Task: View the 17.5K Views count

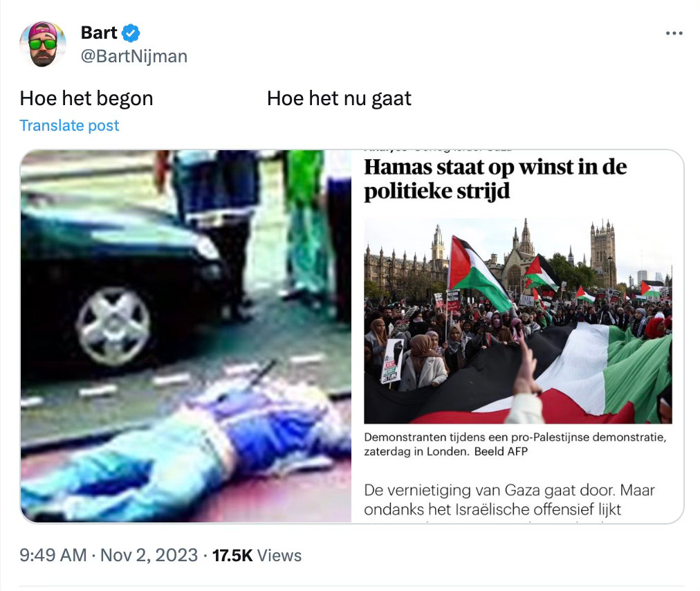Action: coord(257,555)
